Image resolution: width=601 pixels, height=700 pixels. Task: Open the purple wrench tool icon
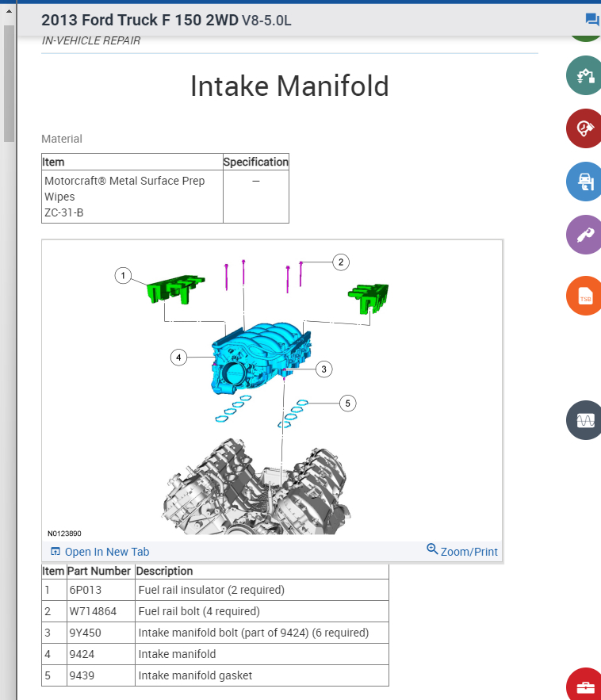[x=584, y=235]
